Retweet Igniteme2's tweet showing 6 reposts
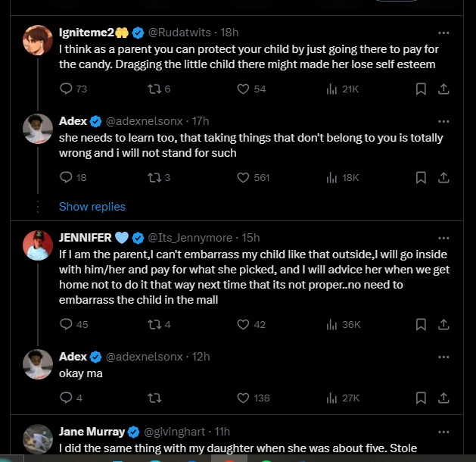Screen dimensions: 476x462 pyautogui.click(x=154, y=89)
